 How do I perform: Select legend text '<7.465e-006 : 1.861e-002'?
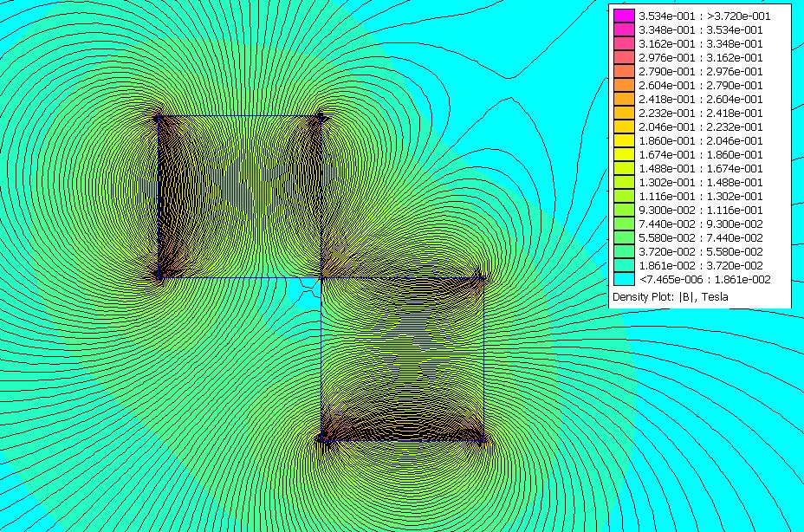click(704, 279)
